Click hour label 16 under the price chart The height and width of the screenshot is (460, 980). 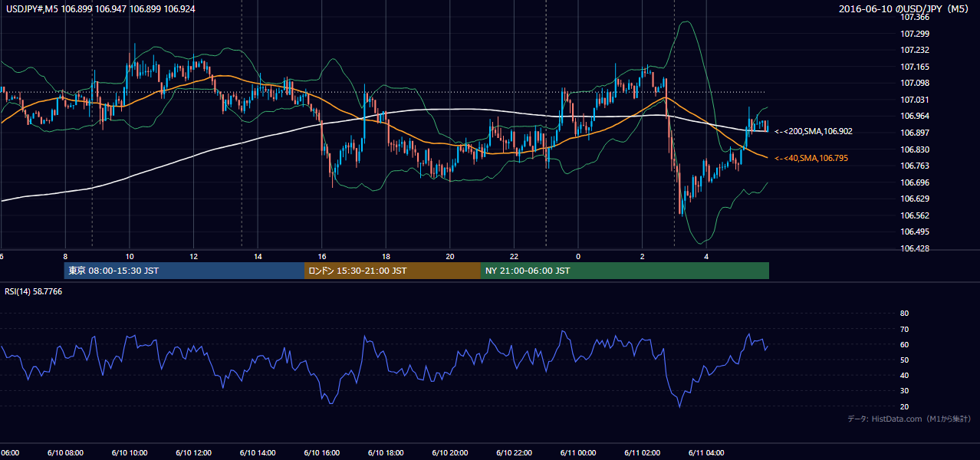(322, 256)
